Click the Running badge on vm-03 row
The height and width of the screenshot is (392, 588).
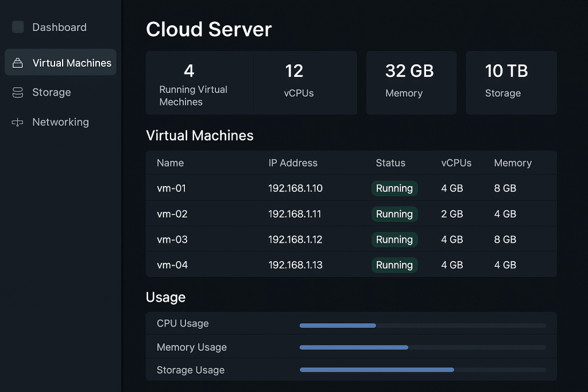[394, 239]
